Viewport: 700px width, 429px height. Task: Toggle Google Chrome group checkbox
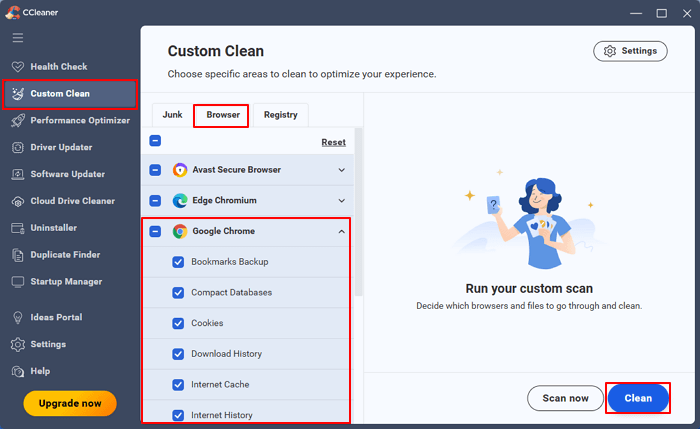point(155,231)
